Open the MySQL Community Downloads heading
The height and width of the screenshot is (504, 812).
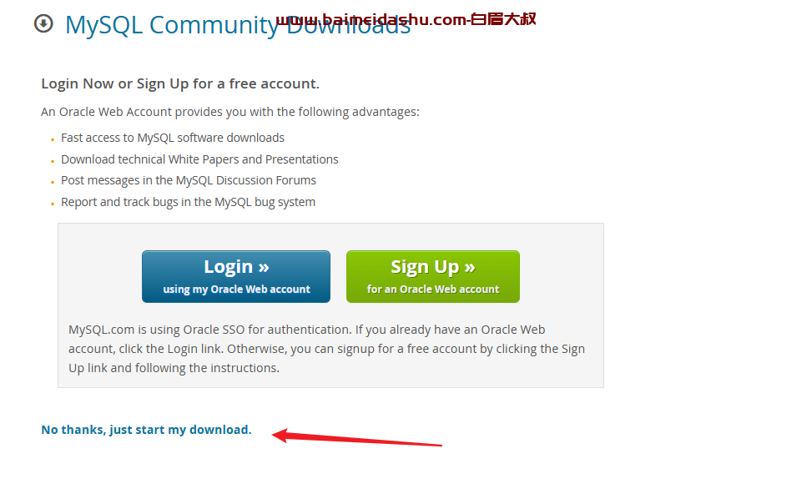coord(238,25)
